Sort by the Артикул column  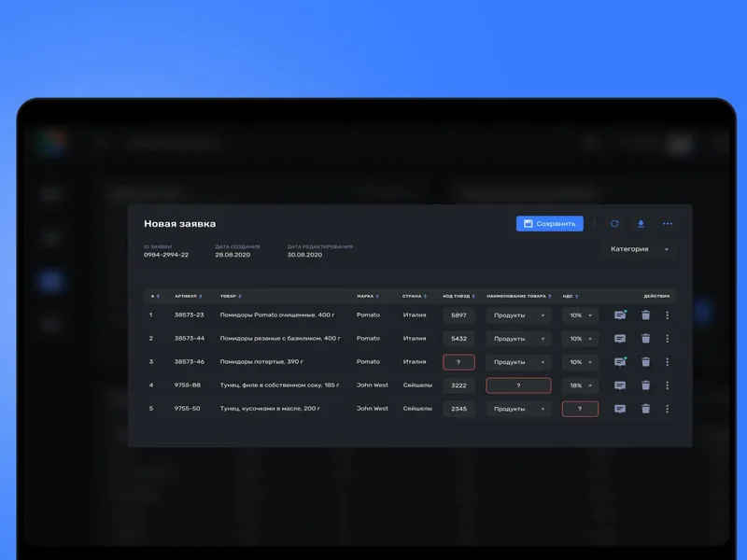click(x=189, y=296)
